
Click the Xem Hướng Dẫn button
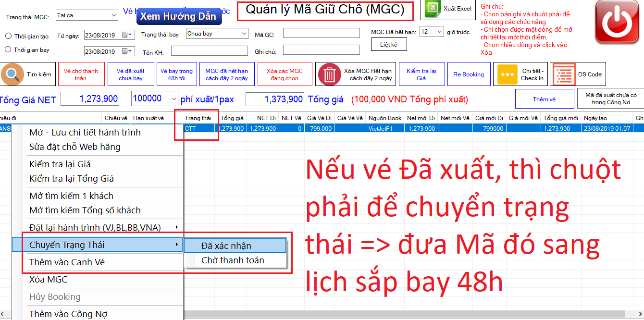pyautogui.click(x=178, y=16)
